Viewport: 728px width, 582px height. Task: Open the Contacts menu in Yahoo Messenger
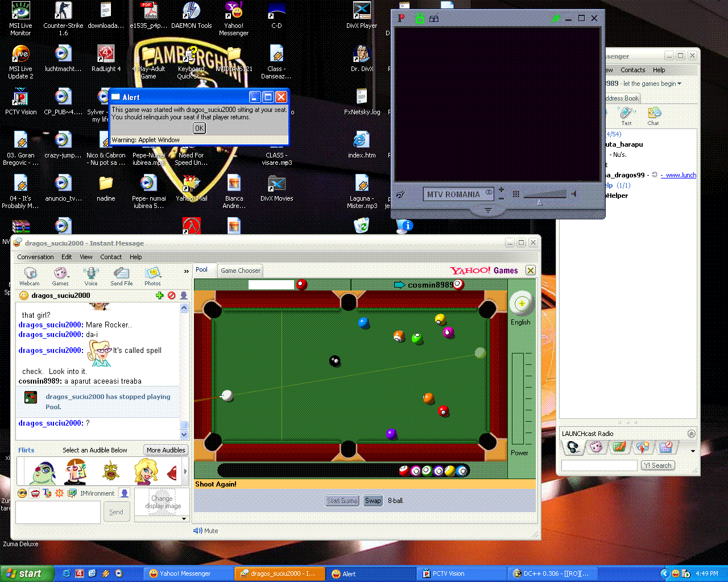pos(632,70)
